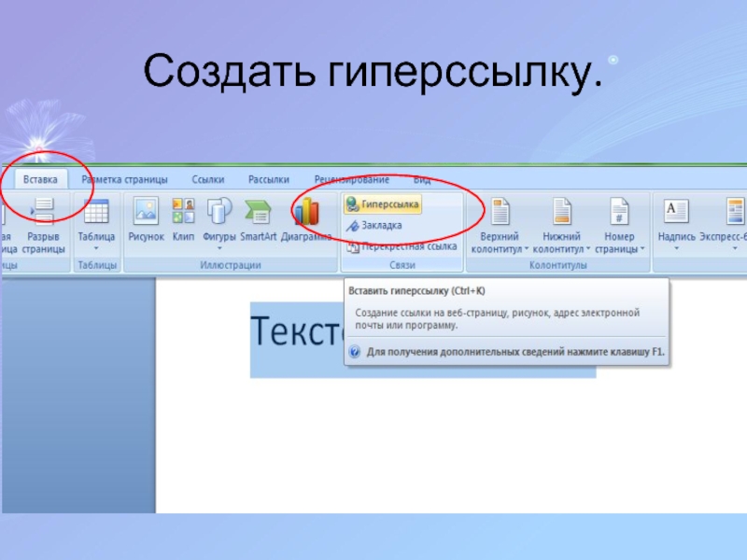
Task: Click the Фигуры shapes icon
Action: point(219,212)
